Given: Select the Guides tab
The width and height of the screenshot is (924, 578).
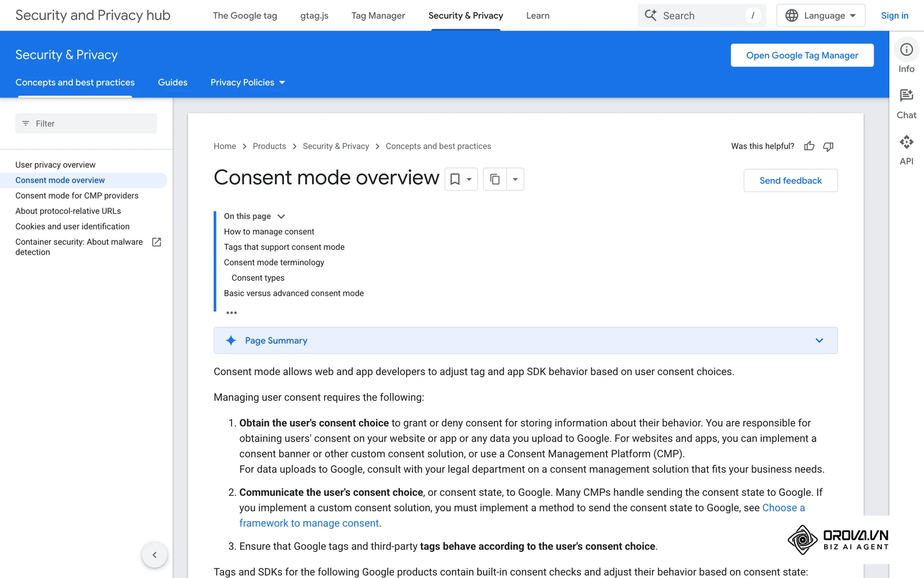Looking at the screenshot, I should (173, 83).
